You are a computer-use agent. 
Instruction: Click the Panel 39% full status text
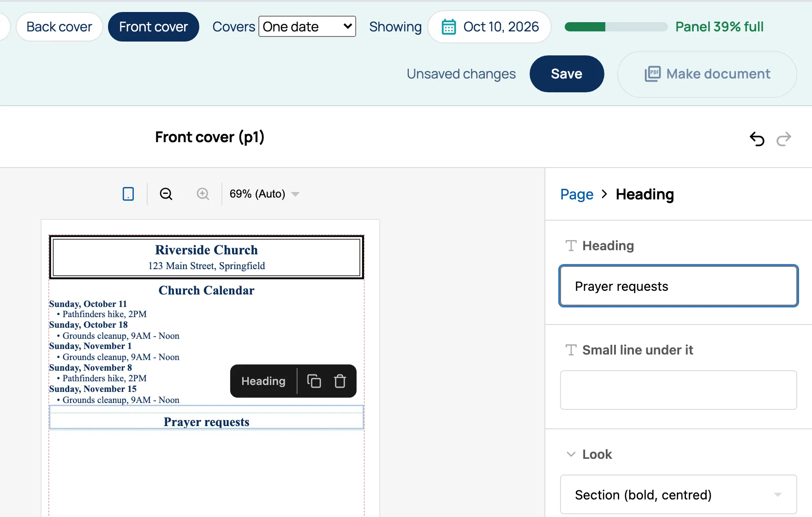(719, 27)
